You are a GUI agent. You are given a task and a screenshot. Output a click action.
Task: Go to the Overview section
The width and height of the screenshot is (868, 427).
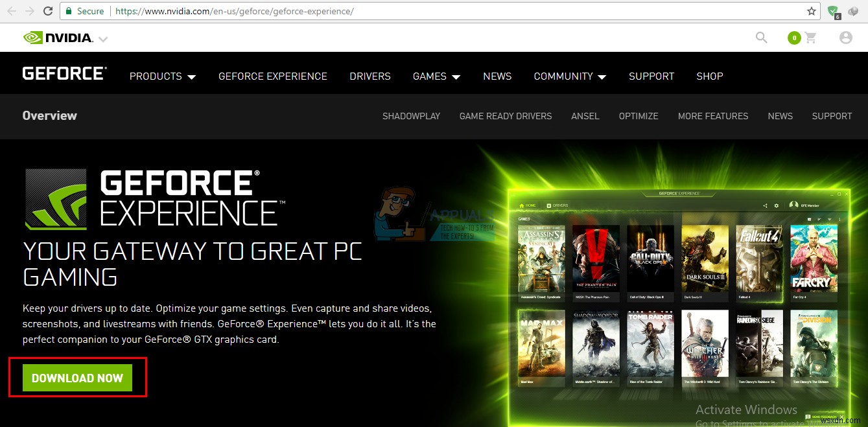(x=49, y=115)
